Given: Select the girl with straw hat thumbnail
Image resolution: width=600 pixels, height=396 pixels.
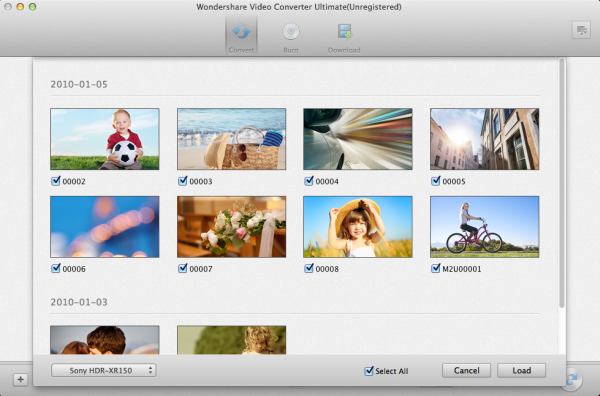Looking at the screenshot, I should click(358, 227).
